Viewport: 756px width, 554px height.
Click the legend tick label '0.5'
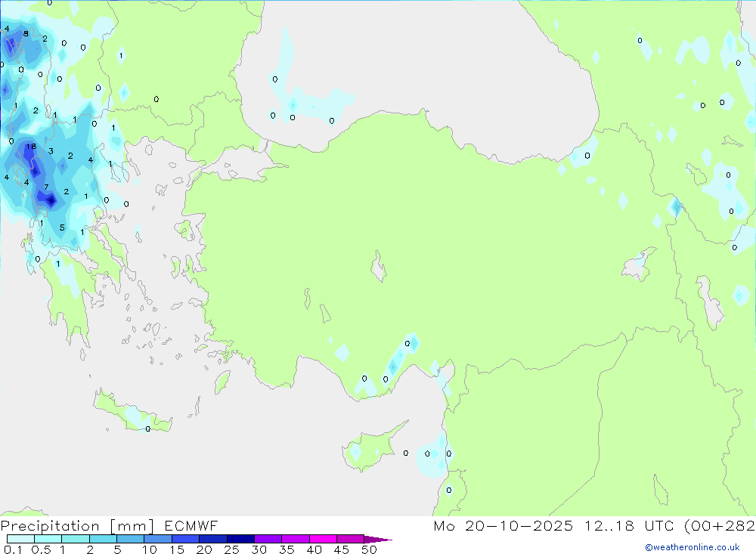[41, 549]
